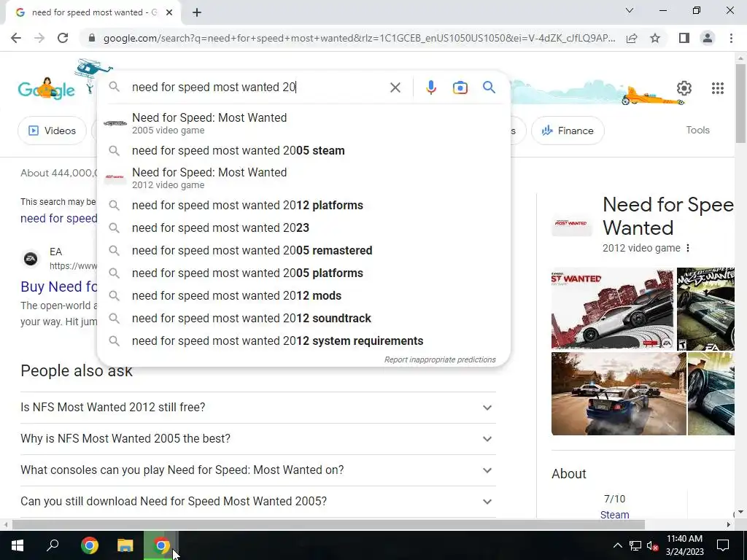
Task: Click the vertical page scrollbar thumb
Action: point(740,102)
